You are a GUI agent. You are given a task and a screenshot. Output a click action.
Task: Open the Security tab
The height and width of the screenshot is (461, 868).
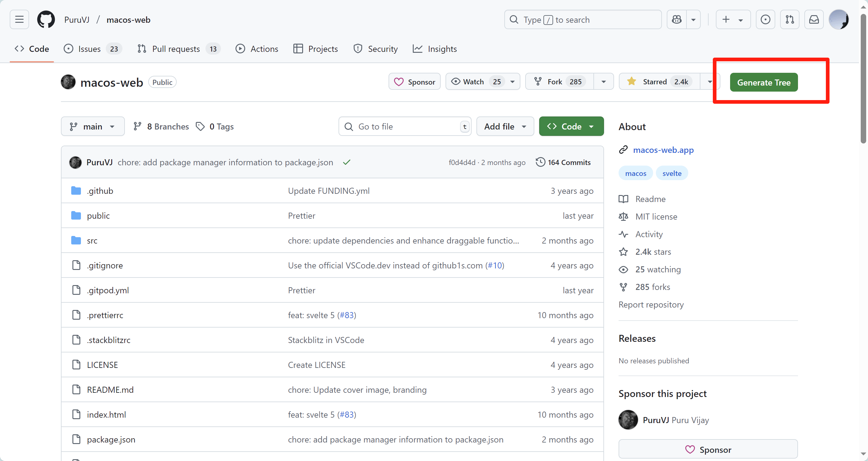pyautogui.click(x=376, y=49)
